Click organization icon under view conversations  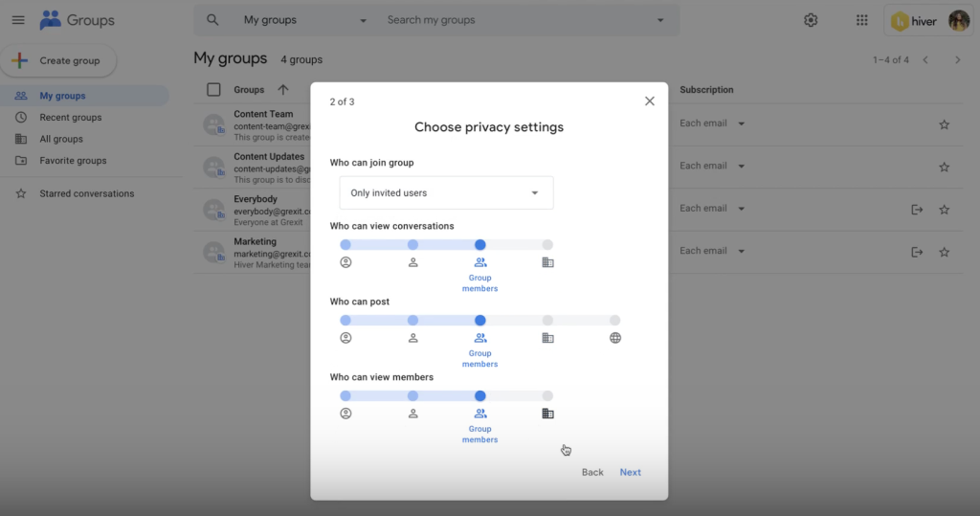547,262
